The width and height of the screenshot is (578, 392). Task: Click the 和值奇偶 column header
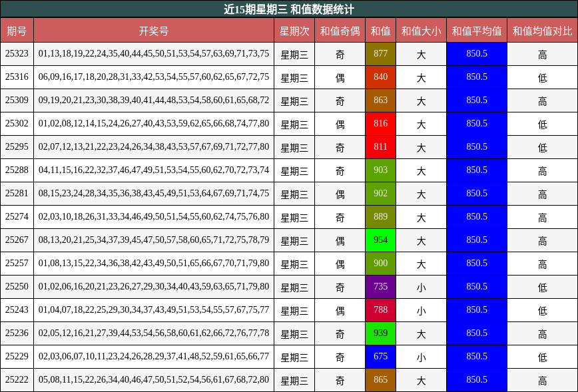pyautogui.click(x=340, y=30)
